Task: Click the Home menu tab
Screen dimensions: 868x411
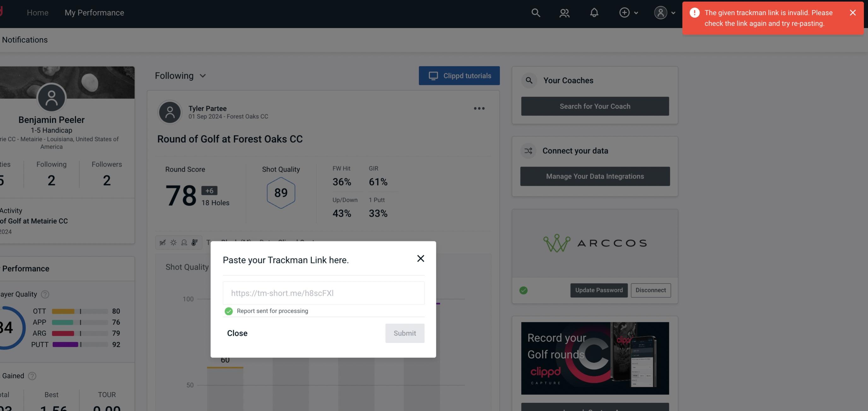Action: [x=38, y=12]
